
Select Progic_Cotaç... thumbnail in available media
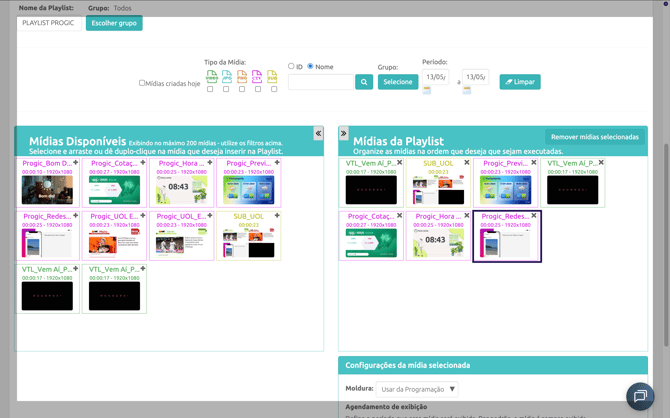pyautogui.click(x=115, y=190)
